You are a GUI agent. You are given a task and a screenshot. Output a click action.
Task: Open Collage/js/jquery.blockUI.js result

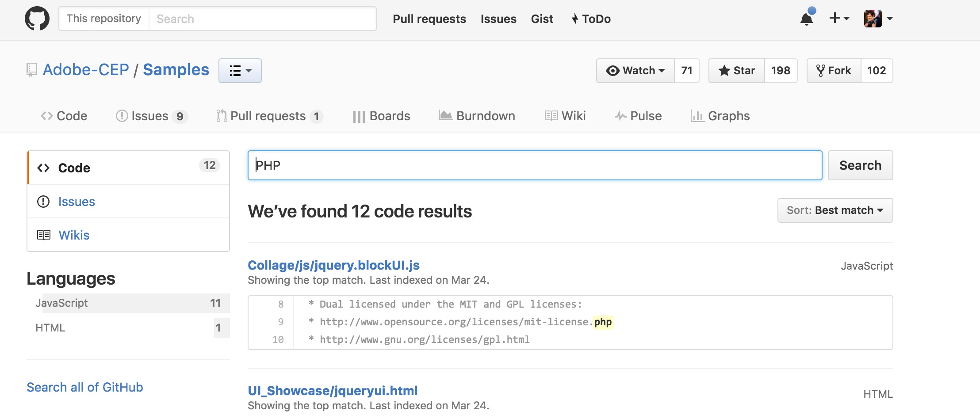(x=333, y=265)
